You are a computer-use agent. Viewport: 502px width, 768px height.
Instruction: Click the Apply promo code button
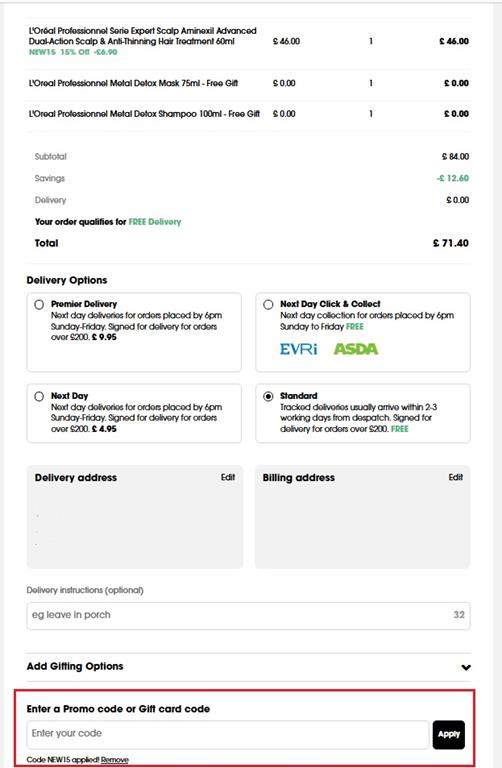pyautogui.click(x=449, y=734)
